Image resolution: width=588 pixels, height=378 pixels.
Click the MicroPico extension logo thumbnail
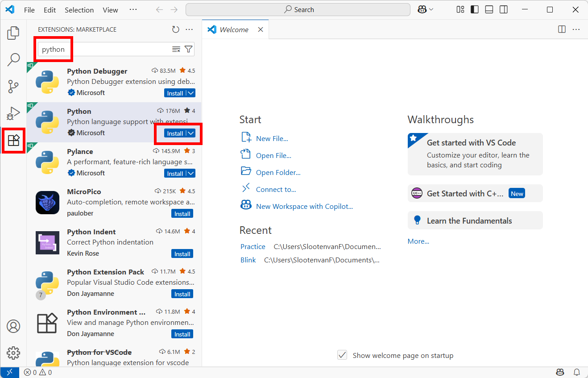pos(47,203)
